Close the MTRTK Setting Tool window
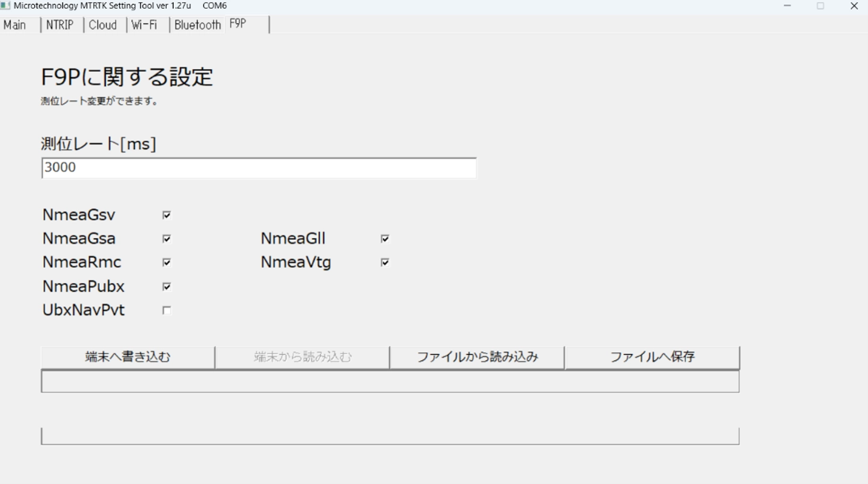Viewport: 868px width, 484px height. [x=854, y=6]
